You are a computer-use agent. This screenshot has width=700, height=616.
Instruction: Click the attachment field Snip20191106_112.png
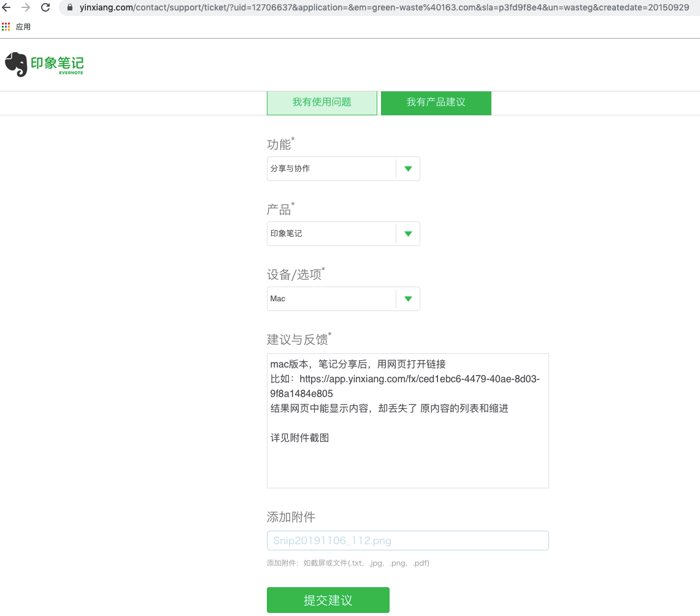tap(407, 541)
